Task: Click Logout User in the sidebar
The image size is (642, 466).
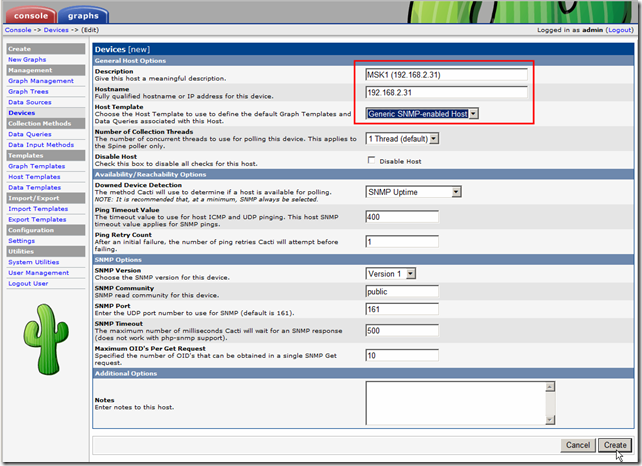Action: [28, 283]
